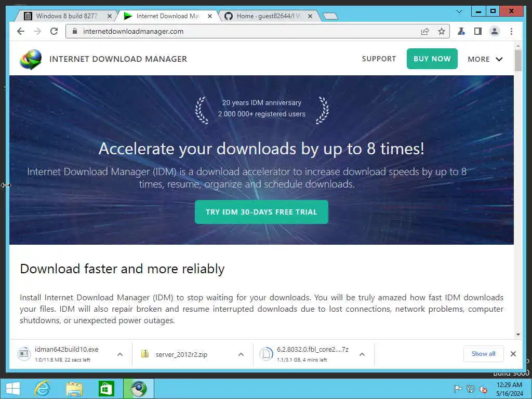This screenshot has width=532, height=399.
Task: Switch to Windows 8 build 8277 tab
Action: 66,16
